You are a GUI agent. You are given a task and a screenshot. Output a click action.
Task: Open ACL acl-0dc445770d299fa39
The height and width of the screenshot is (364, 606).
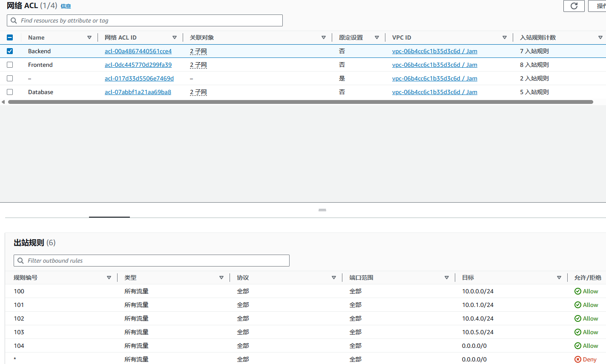point(138,65)
